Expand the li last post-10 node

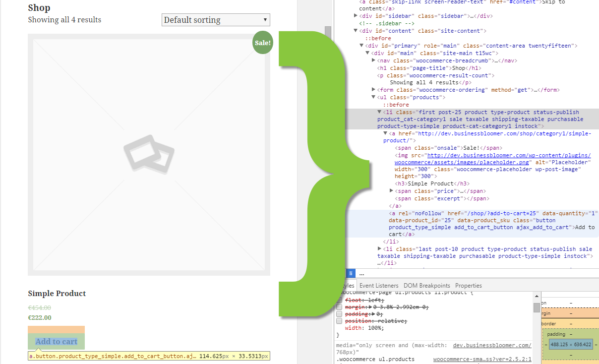[x=379, y=249]
